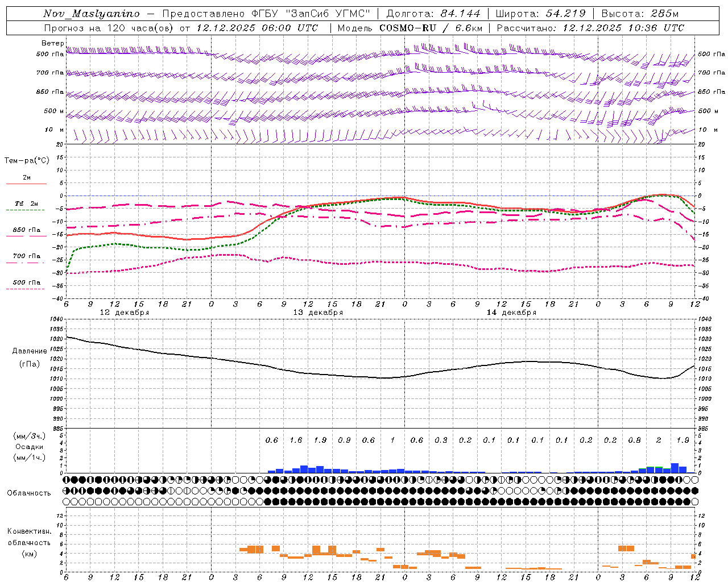Image resolution: width=728 pixels, height=582 pixels.
Task: Click the 850 гПа temperature legend entry
Action: (x=26, y=230)
